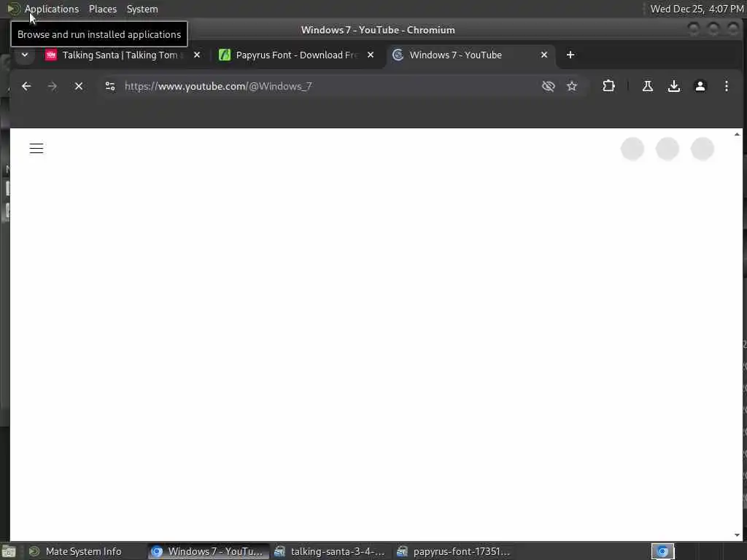Open the Places menu
This screenshot has width=747, height=560.
click(102, 9)
